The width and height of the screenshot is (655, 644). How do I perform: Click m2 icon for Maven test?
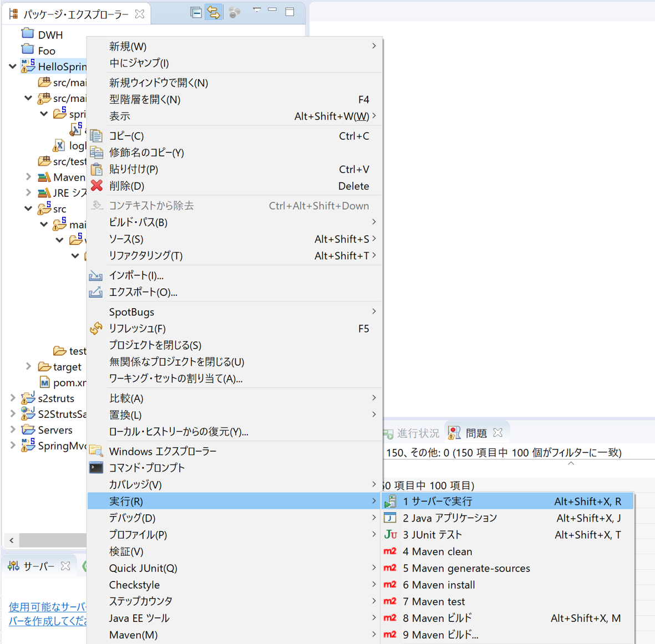click(x=390, y=601)
